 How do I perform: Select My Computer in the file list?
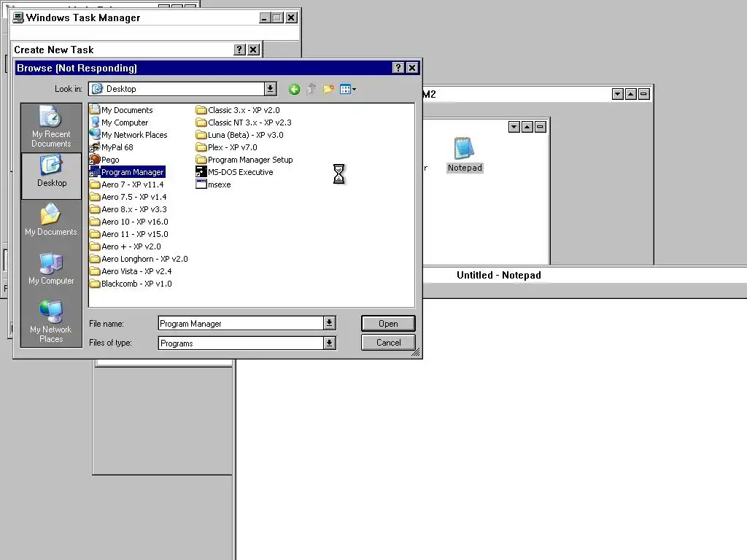click(x=119, y=122)
